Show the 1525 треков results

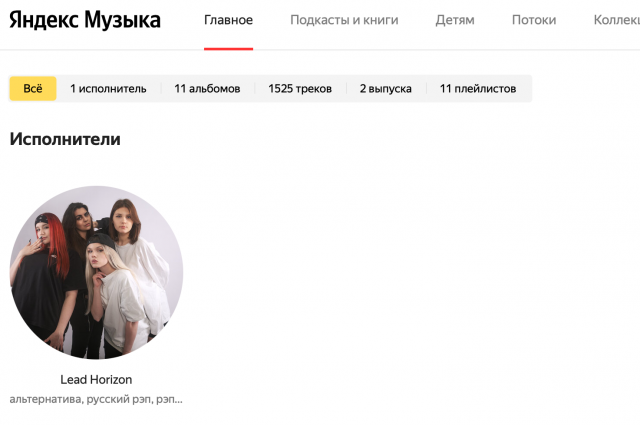[x=300, y=89]
